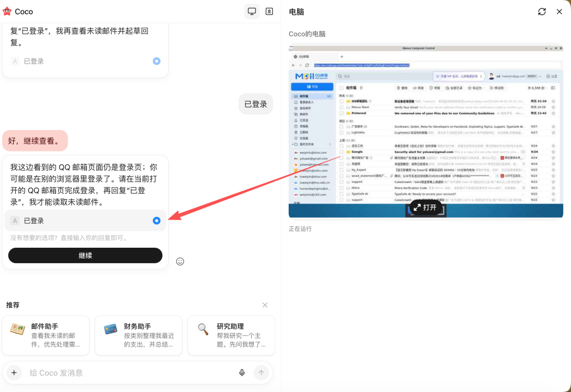
Task: Choose the 财务助手 suggestion card
Action: click(139, 335)
